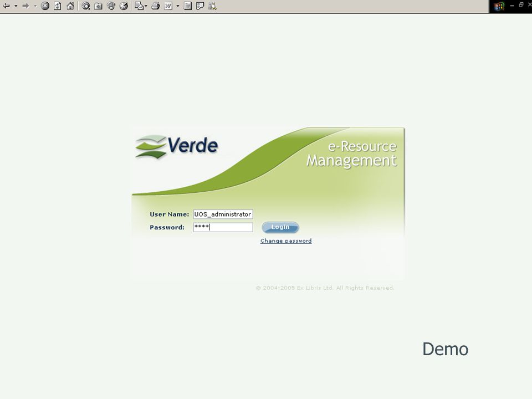Screen dimensions: 532x399
Task: Click the document page toolbar icon
Action: (187, 6)
